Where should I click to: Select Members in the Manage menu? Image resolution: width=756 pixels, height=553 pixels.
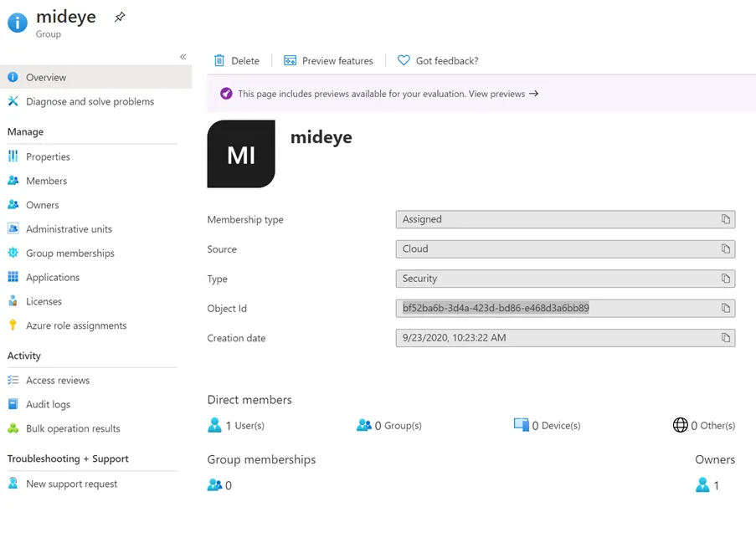tap(48, 181)
